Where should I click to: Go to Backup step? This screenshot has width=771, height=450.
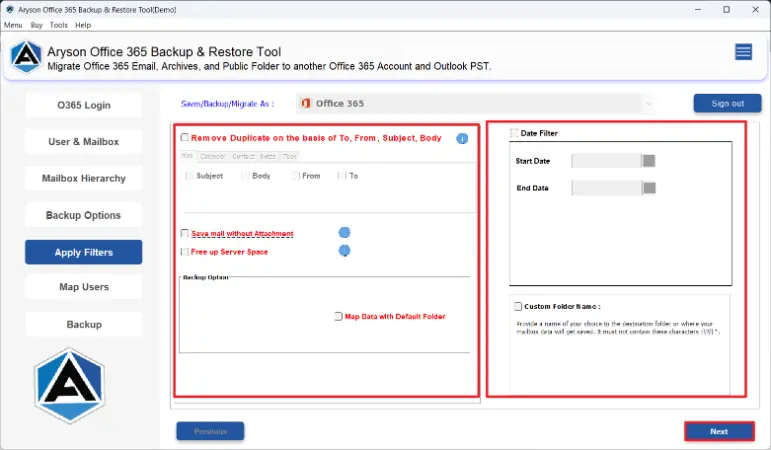pyautogui.click(x=84, y=325)
